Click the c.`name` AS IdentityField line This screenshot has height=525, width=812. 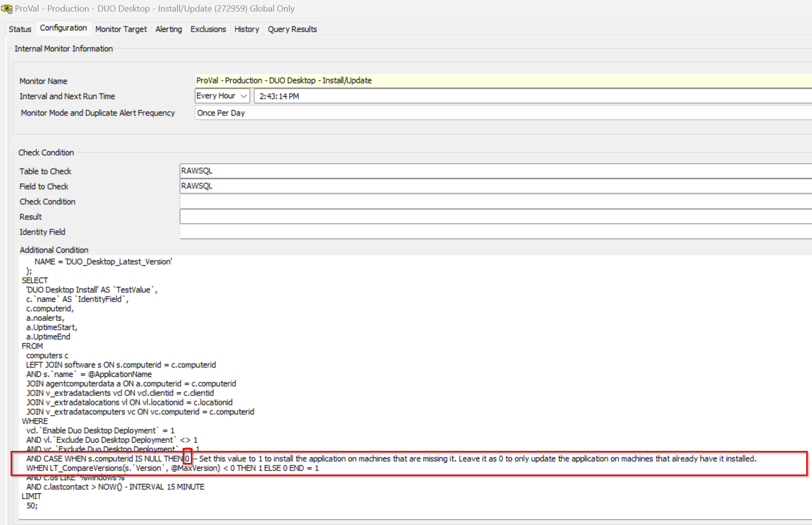[x=77, y=299]
